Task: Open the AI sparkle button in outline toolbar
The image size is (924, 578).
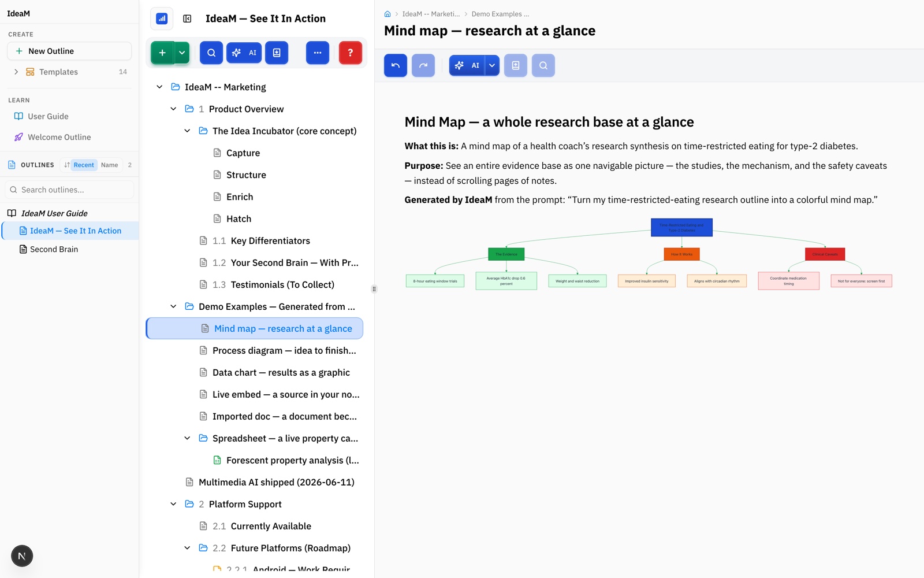Action: coord(244,53)
